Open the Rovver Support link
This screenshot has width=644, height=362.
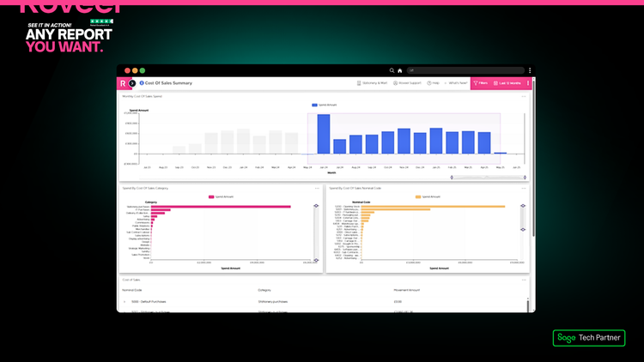(409, 83)
